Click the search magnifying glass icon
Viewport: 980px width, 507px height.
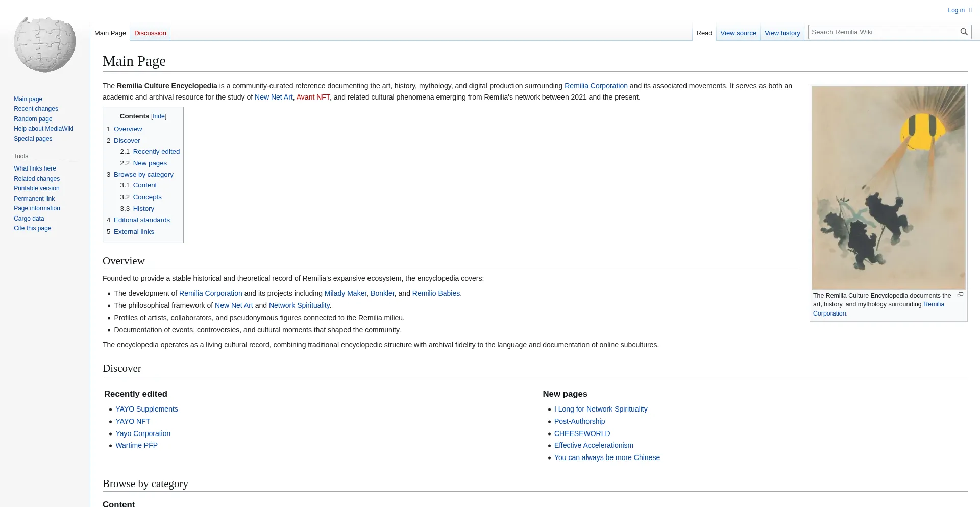(x=964, y=31)
